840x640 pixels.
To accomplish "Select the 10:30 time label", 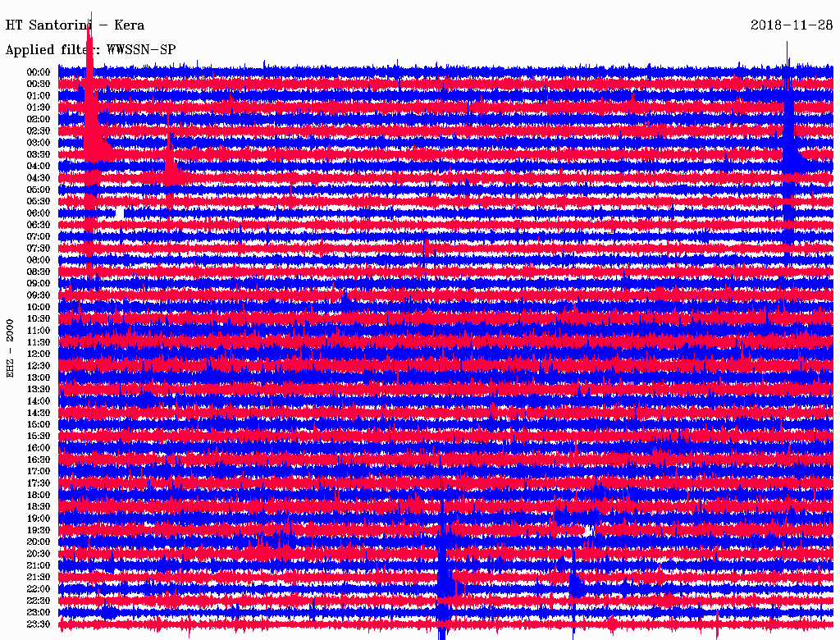I will coord(39,319).
